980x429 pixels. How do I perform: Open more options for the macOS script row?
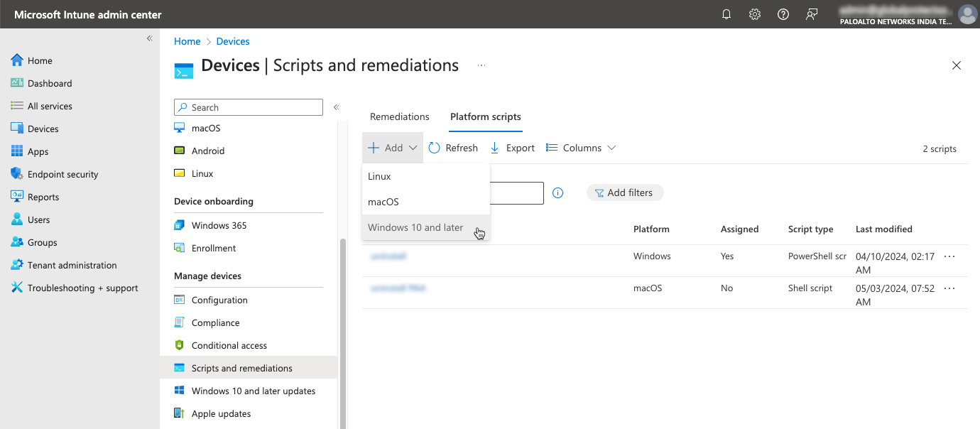point(949,288)
